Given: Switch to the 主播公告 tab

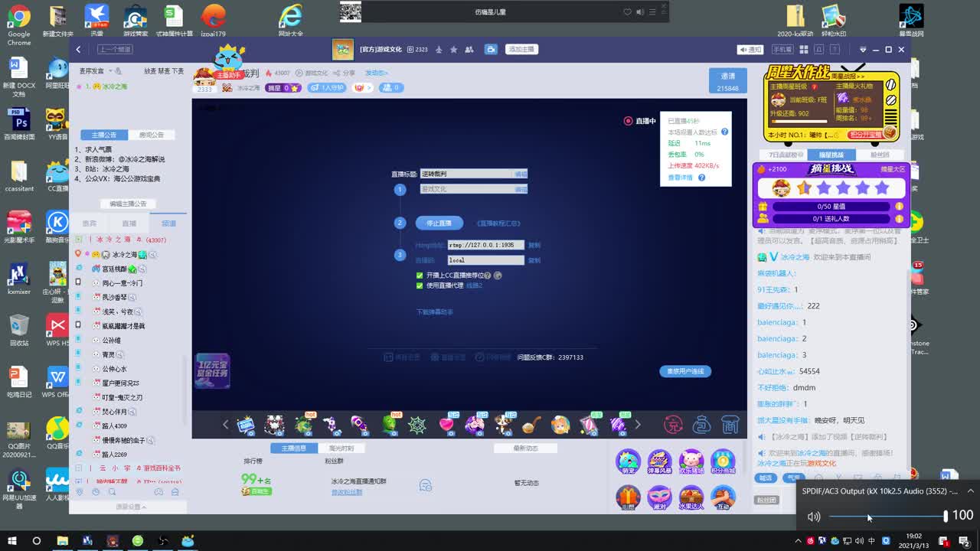Looking at the screenshot, I should 104,135.
